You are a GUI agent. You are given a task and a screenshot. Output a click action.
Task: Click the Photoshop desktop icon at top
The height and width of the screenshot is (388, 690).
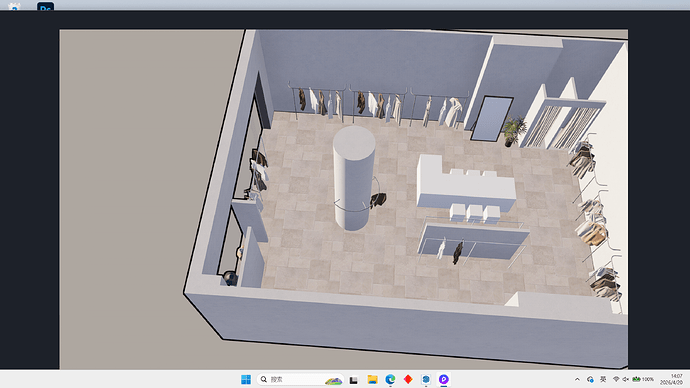(46, 7)
